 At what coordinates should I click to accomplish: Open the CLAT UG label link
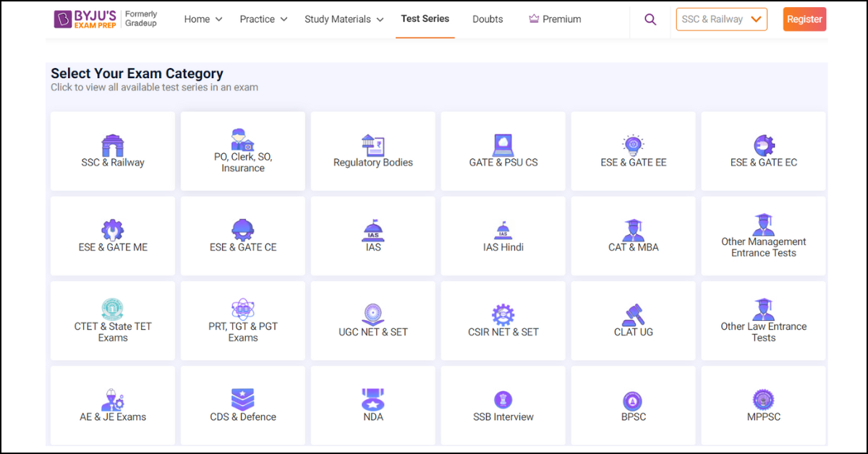pyautogui.click(x=634, y=332)
